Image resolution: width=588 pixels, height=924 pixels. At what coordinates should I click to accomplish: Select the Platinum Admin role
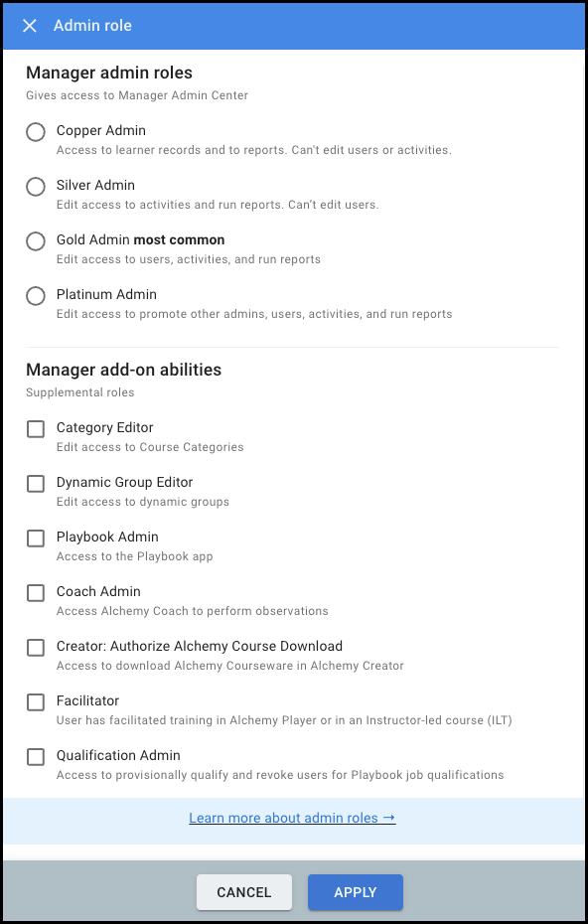click(35, 295)
